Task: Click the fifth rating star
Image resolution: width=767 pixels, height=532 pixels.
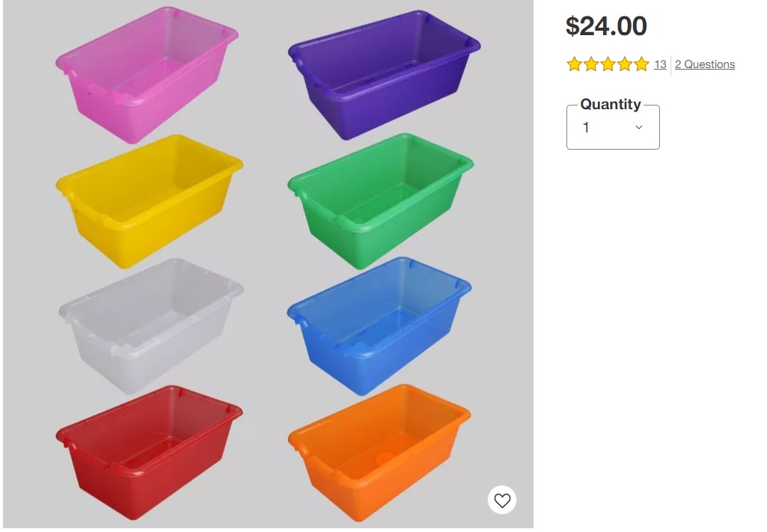Action: point(641,64)
